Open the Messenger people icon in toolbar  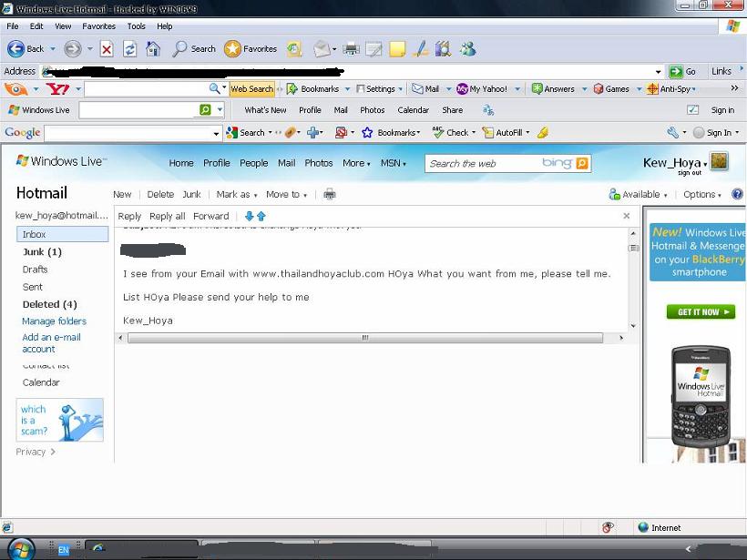468,48
